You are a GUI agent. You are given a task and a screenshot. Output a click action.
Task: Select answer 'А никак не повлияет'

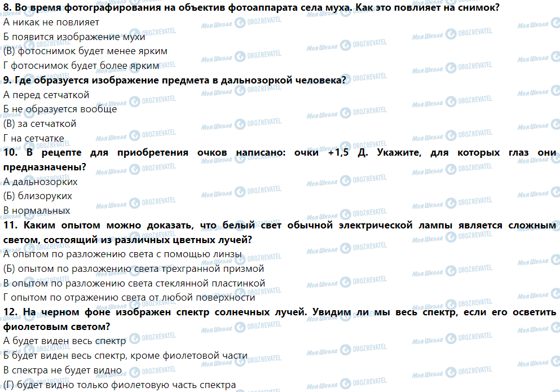[51, 23]
